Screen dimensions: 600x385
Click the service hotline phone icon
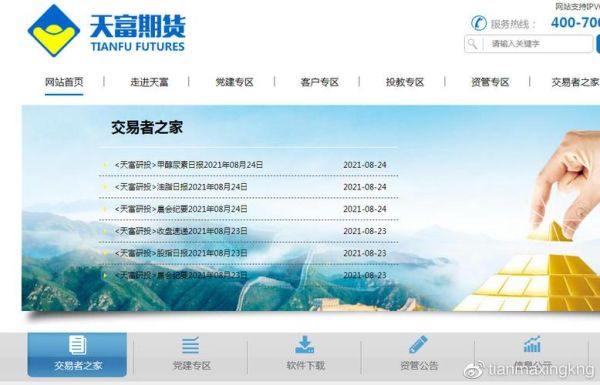479,23
